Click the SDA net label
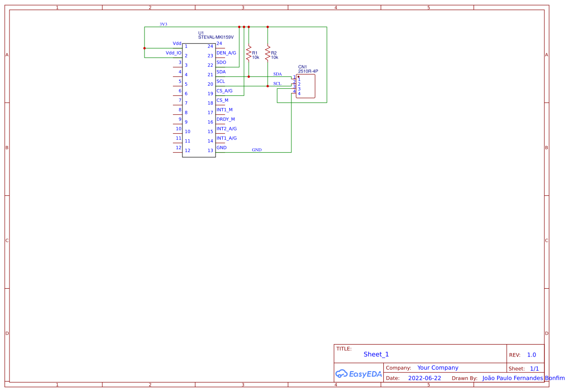Screen dimensions: 571x392 (x=277, y=74)
